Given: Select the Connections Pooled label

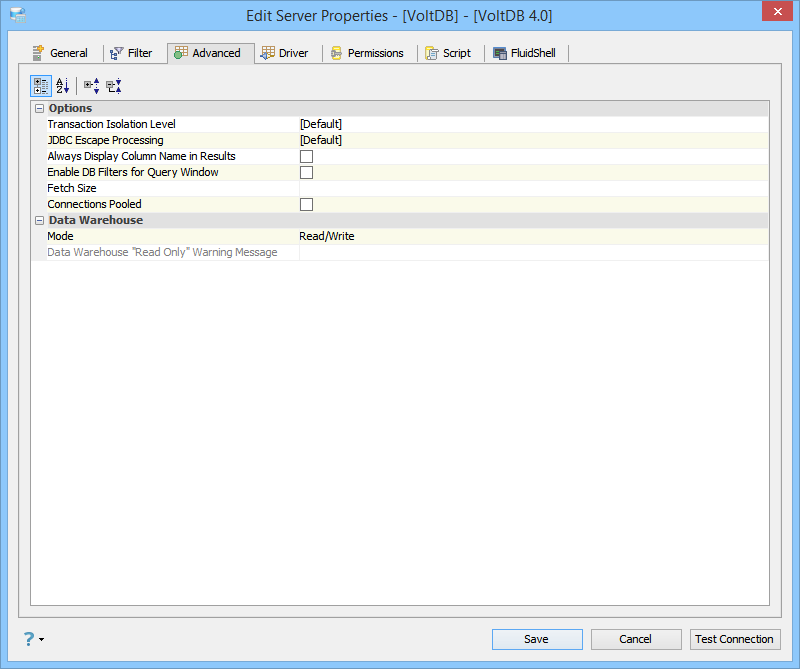Looking at the screenshot, I should pyautogui.click(x=94, y=204).
